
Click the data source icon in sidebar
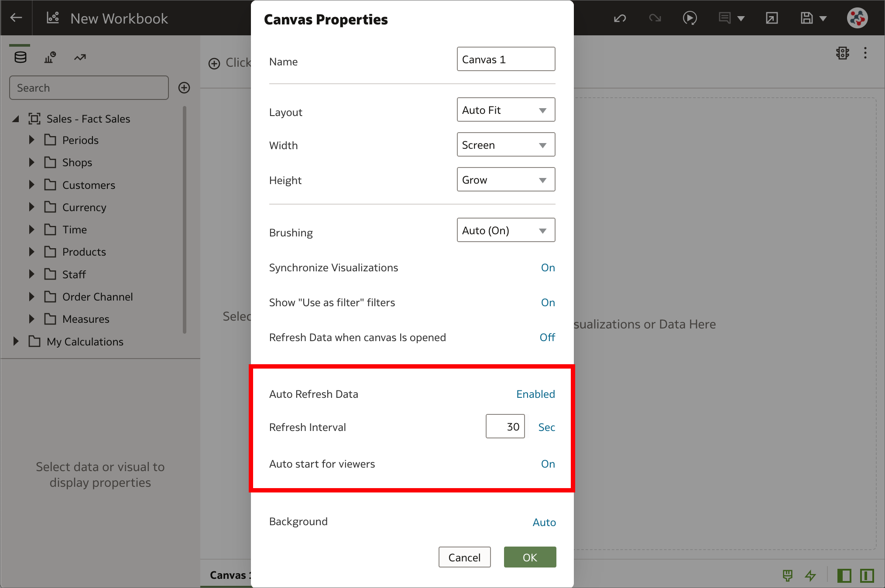click(21, 57)
